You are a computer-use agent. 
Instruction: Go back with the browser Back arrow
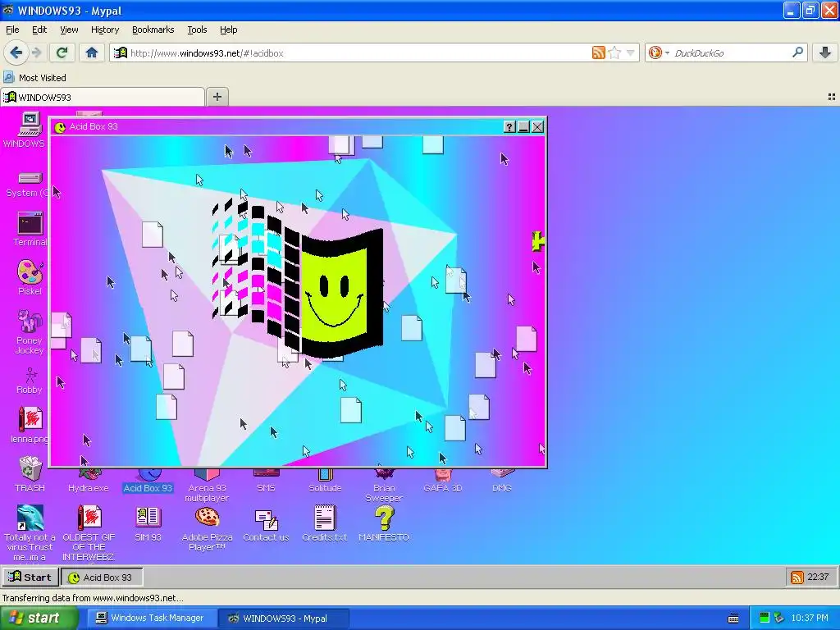(x=16, y=52)
